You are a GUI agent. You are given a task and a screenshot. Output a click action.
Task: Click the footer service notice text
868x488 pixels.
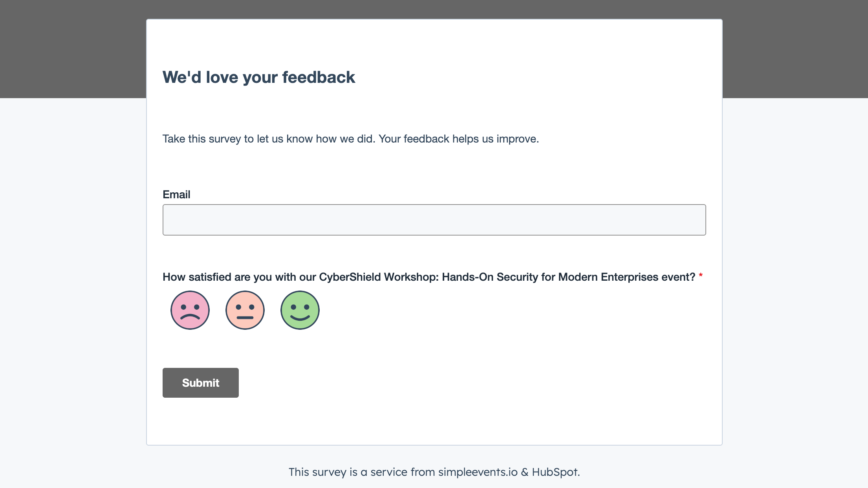pyautogui.click(x=434, y=472)
